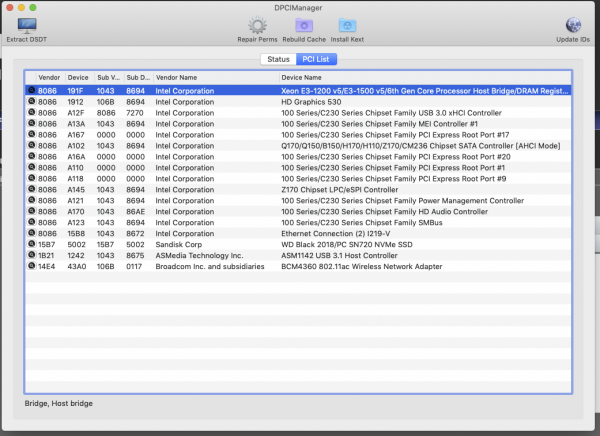Switch to the Status tab

pos(278,59)
